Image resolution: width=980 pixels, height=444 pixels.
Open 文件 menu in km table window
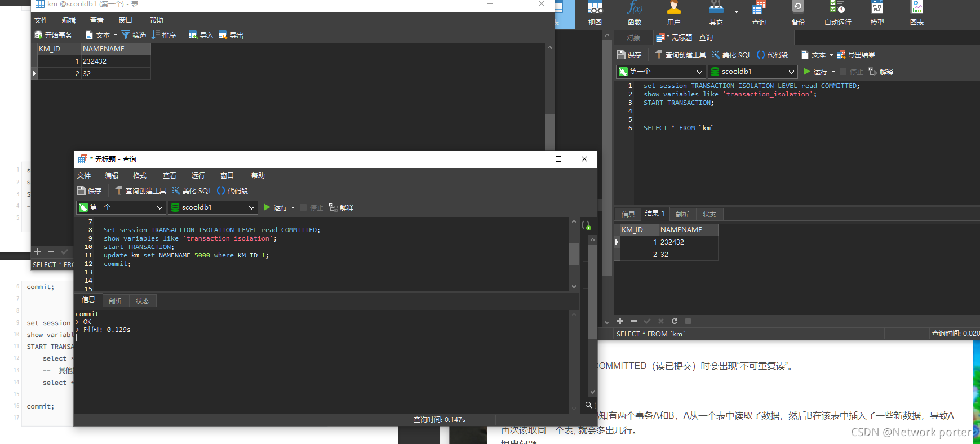coord(41,20)
